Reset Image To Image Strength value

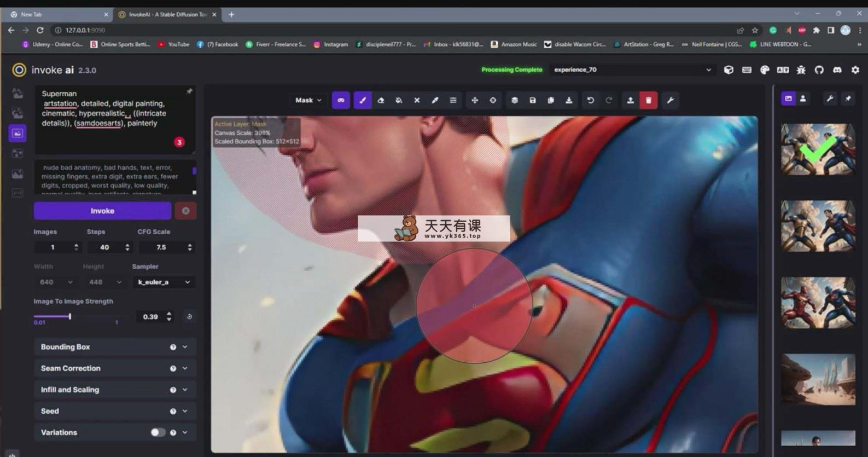tap(189, 316)
